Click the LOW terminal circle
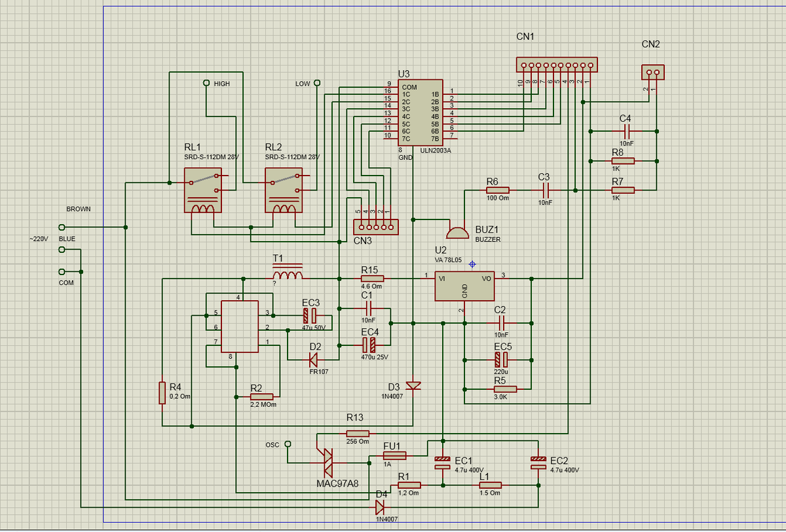 point(317,83)
